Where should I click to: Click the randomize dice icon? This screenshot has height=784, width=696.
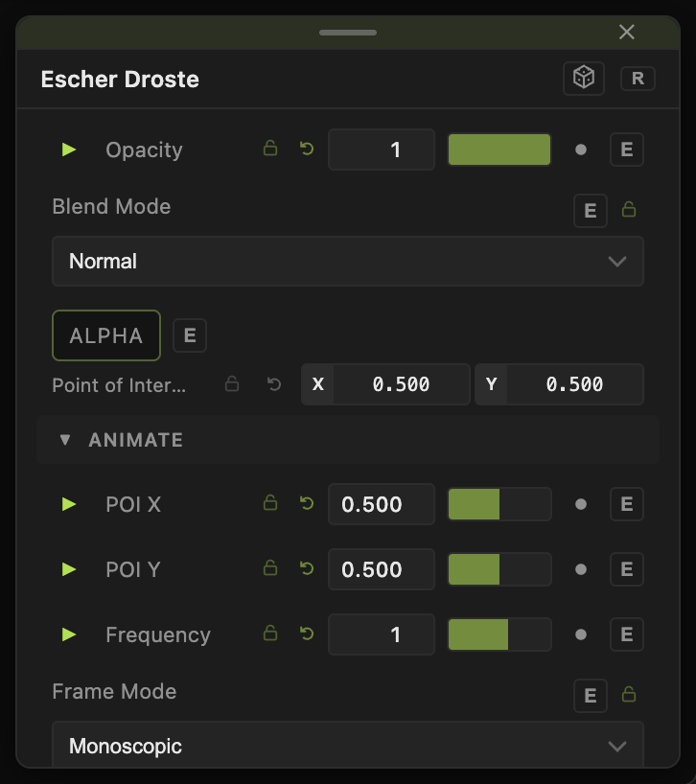584,78
